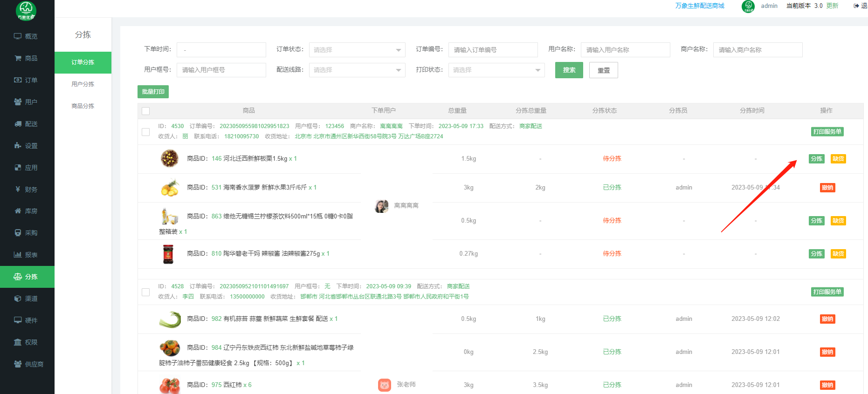Click the 报表 bar chart icon

(18, 255)
